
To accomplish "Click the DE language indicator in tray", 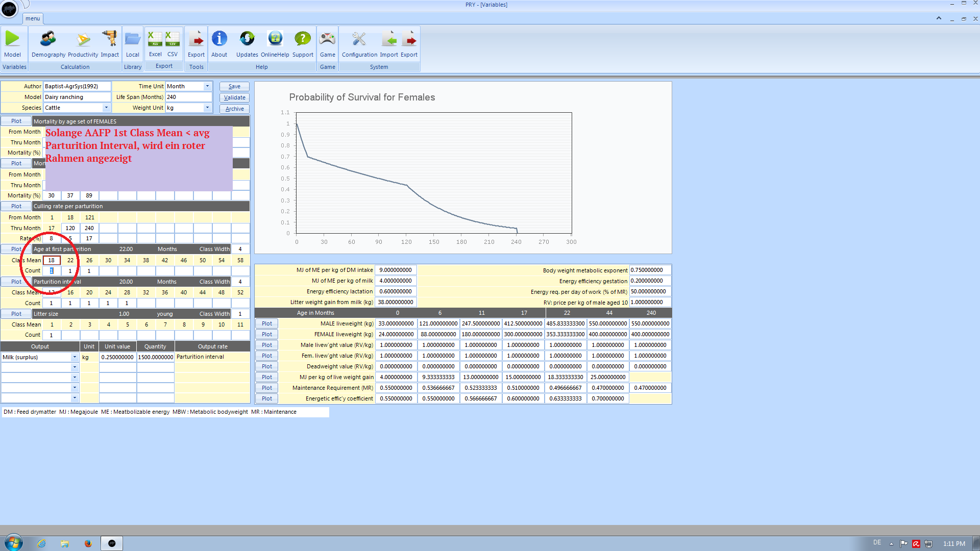I will click(877, 542).
